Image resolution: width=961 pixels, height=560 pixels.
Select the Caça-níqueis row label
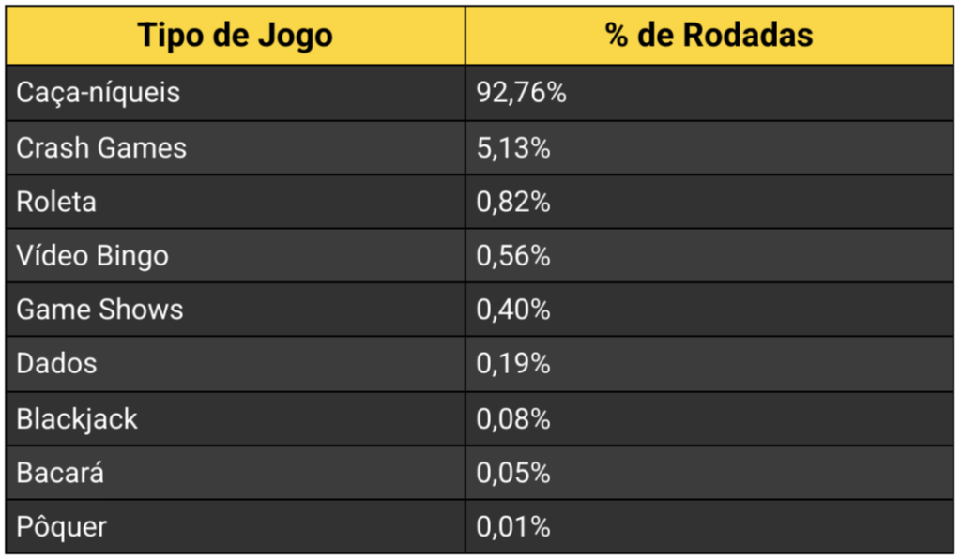pos(99,93)
